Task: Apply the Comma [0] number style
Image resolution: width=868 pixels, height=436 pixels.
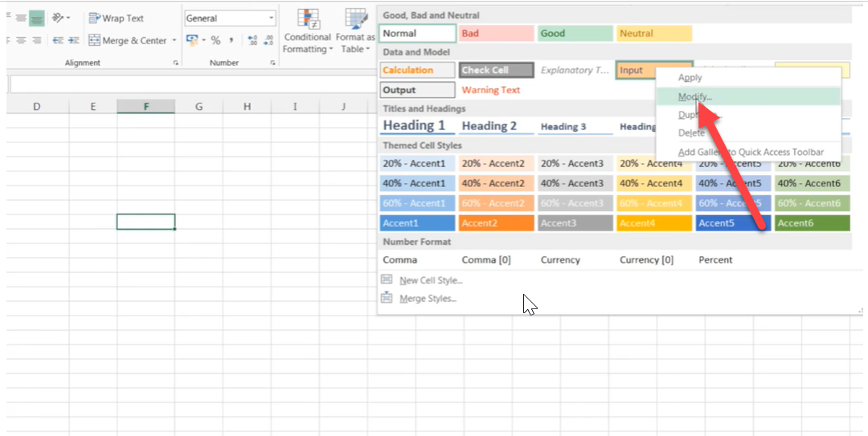Action: [x=497, y=259]
